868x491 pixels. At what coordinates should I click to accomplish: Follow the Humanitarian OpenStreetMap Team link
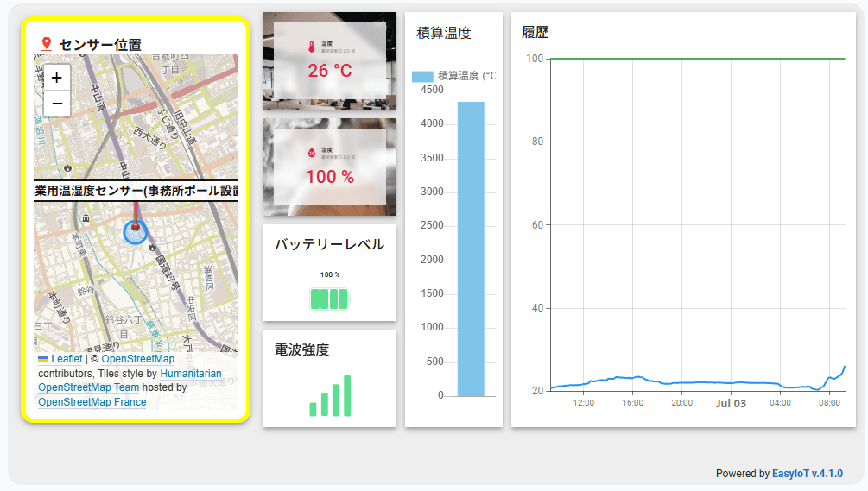(x=130, y=381)
